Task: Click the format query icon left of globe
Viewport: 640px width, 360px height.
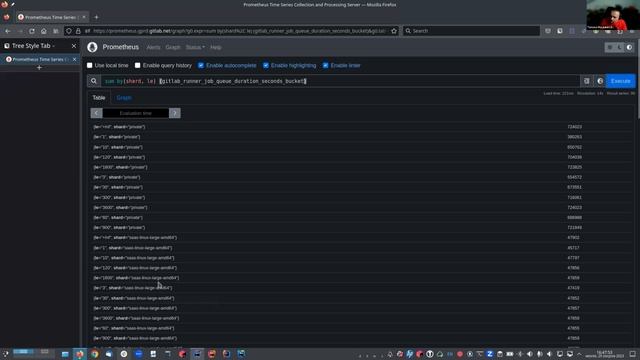Action: click(587, 81)
